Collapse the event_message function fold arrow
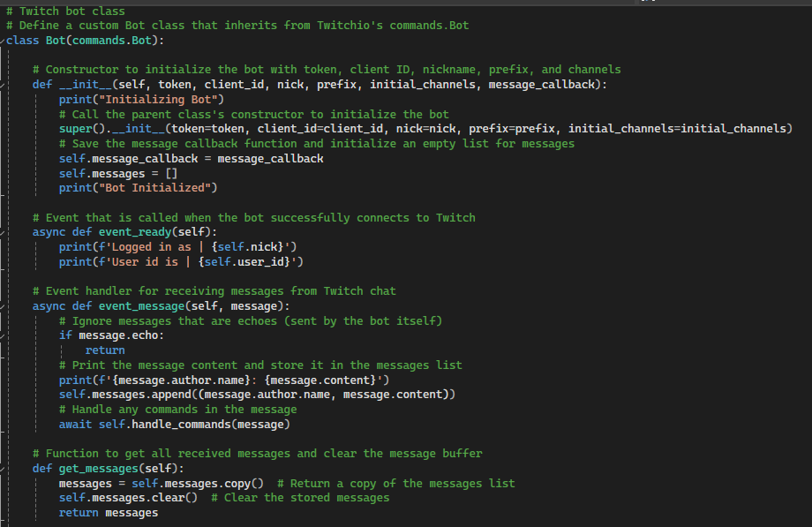812x527 pixels. pos(4,306)
